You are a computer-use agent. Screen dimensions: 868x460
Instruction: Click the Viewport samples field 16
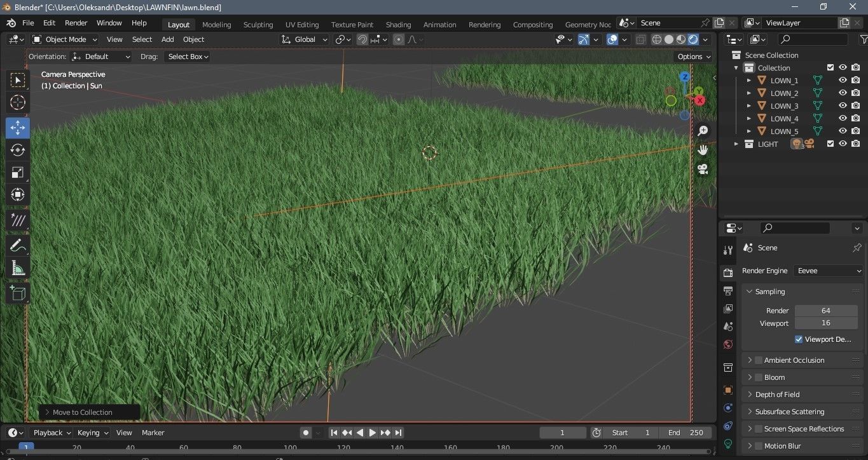(x=826, y=323)
